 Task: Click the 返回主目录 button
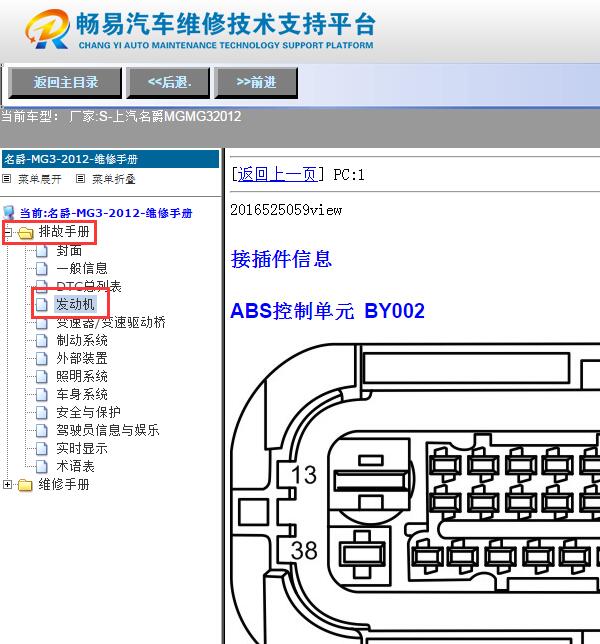pos(65,83)
